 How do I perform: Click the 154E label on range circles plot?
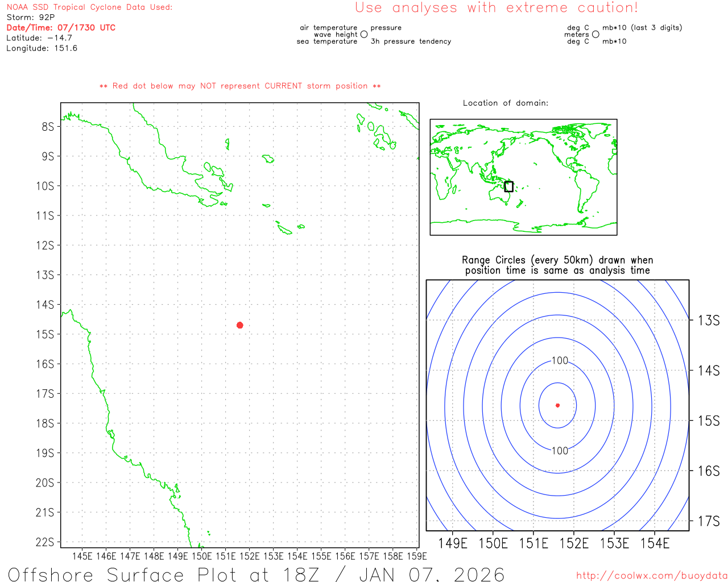coord(655,543)
